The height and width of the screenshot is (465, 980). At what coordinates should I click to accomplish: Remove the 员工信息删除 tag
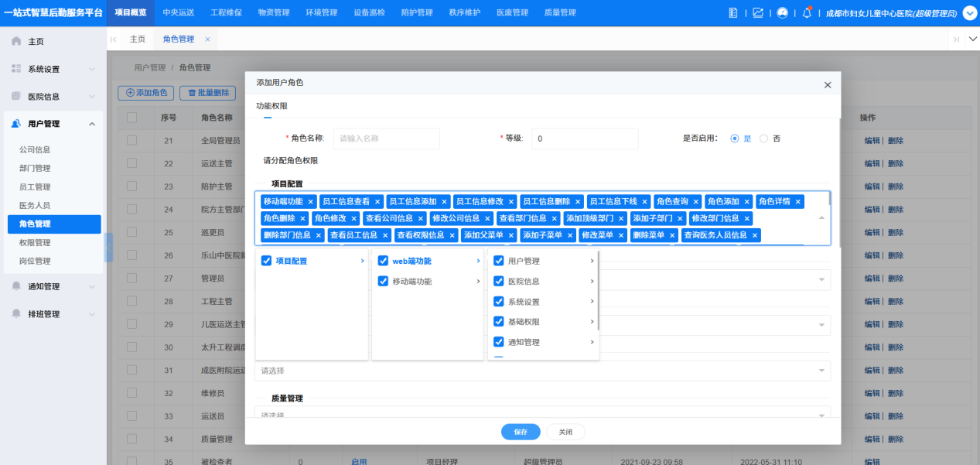pyautogui.click(x=578, y=202)
